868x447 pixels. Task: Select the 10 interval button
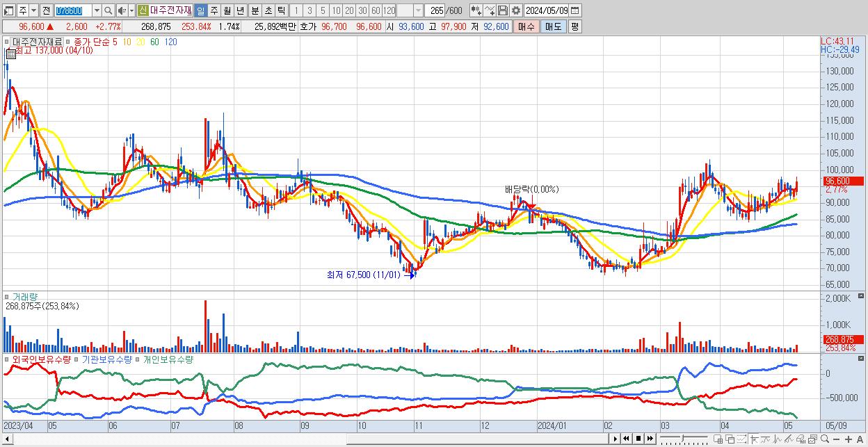click(x=336, y=10)
